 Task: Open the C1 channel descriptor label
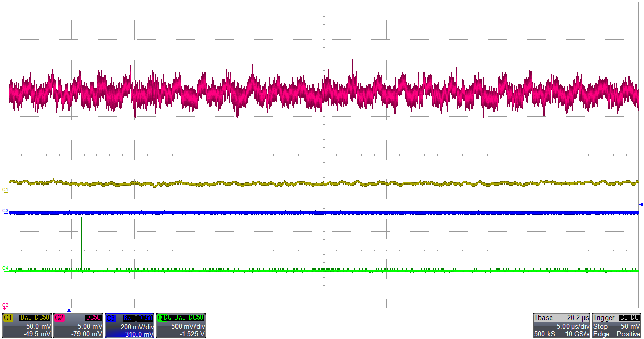point(7,318)
